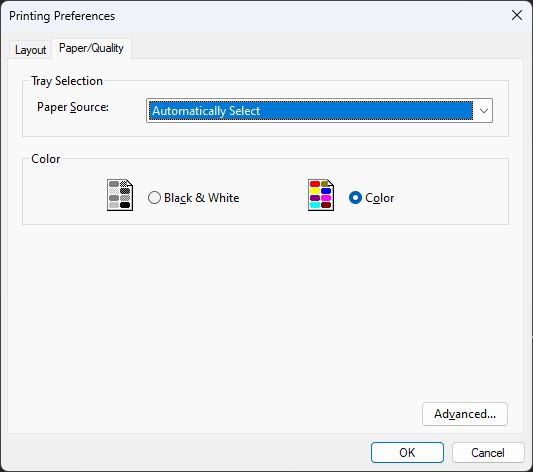Click the empty area below Color group

[265, 313]
